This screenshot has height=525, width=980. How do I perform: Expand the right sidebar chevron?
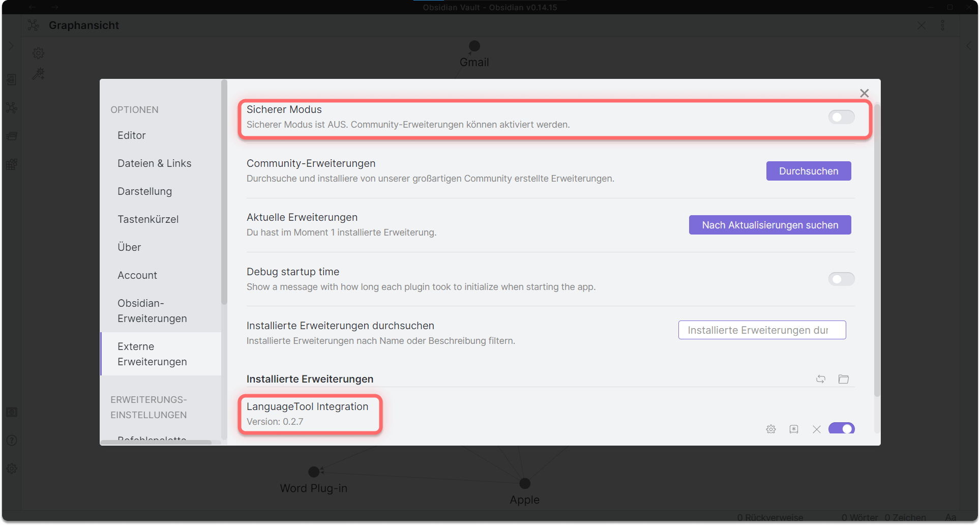[x=969, y=46]
